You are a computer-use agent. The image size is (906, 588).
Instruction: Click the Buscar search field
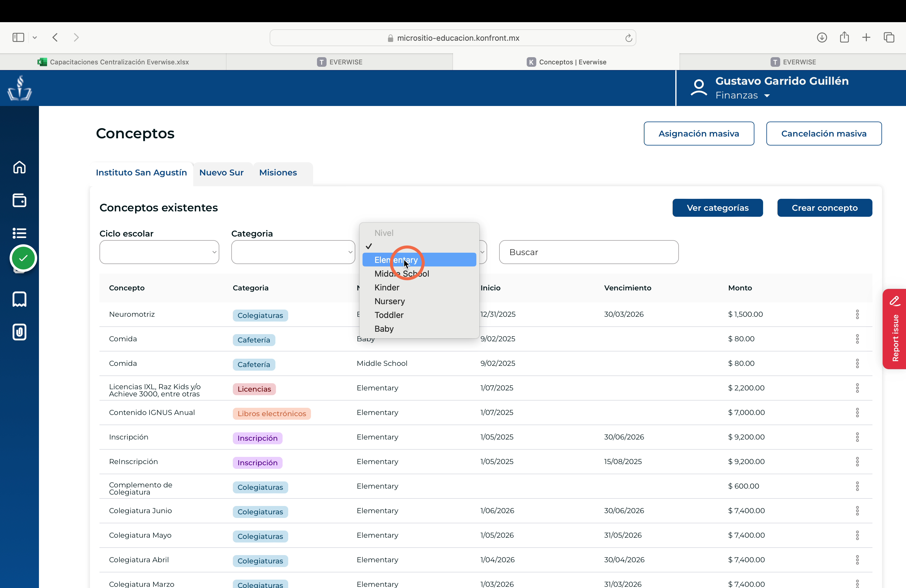[588, 252]
